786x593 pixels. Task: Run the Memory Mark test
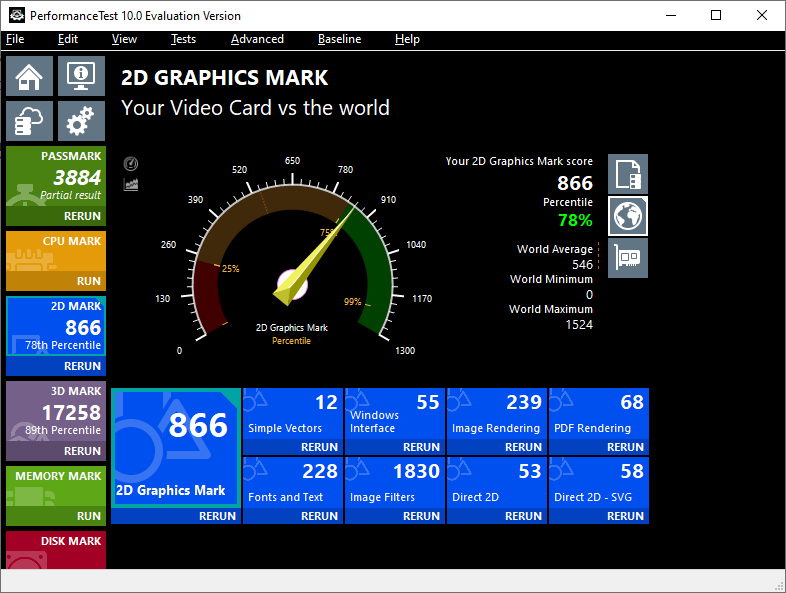pos(56,516)
